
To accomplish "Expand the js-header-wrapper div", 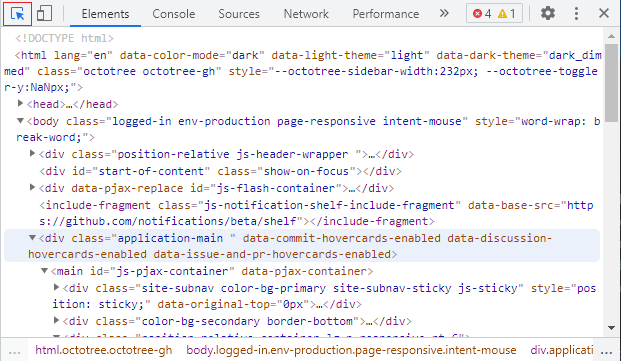I will (32, 154).
